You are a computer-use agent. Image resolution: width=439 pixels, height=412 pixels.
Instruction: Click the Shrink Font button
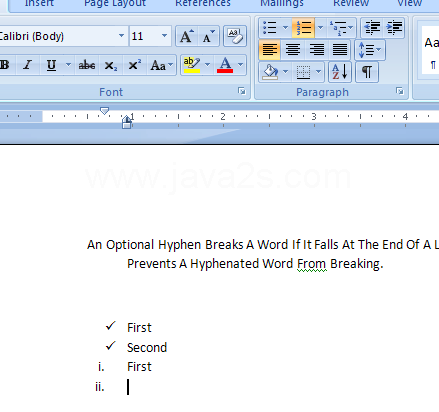point(209,36)
